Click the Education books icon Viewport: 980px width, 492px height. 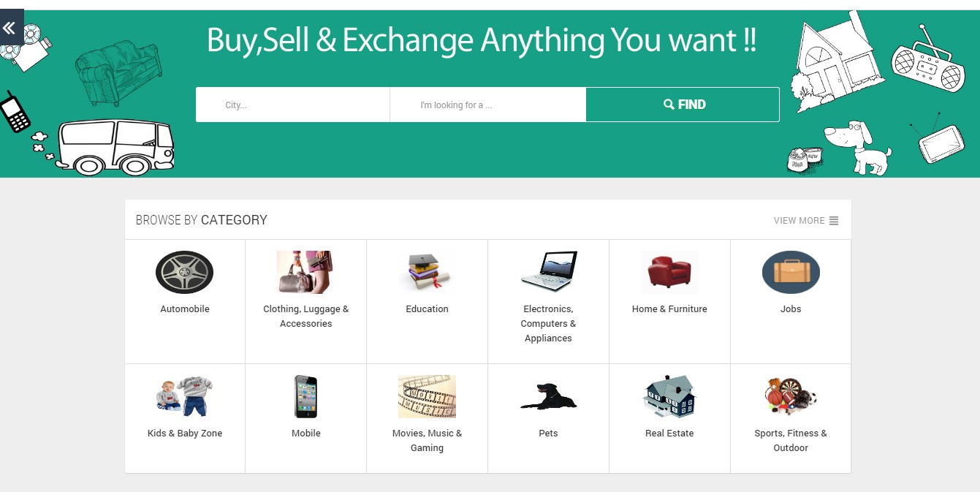[x=427, y=272]
